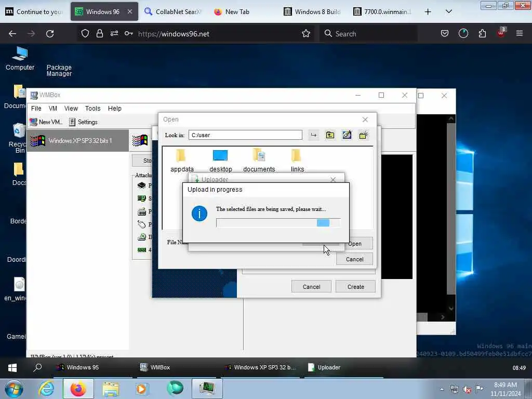
Task: Click the Save to Pocket icon
Action: pos(445,34)
